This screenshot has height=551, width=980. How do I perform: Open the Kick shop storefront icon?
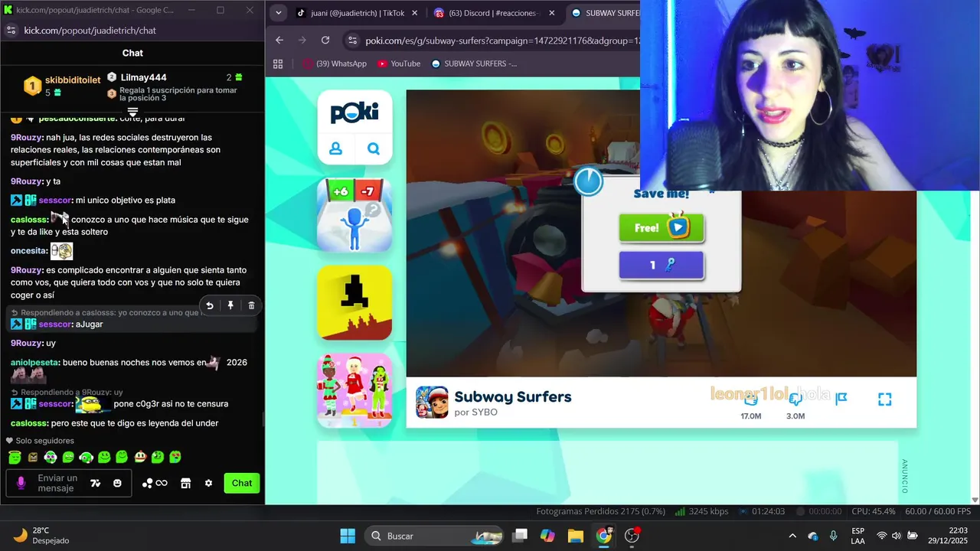(x=185, y=483)
